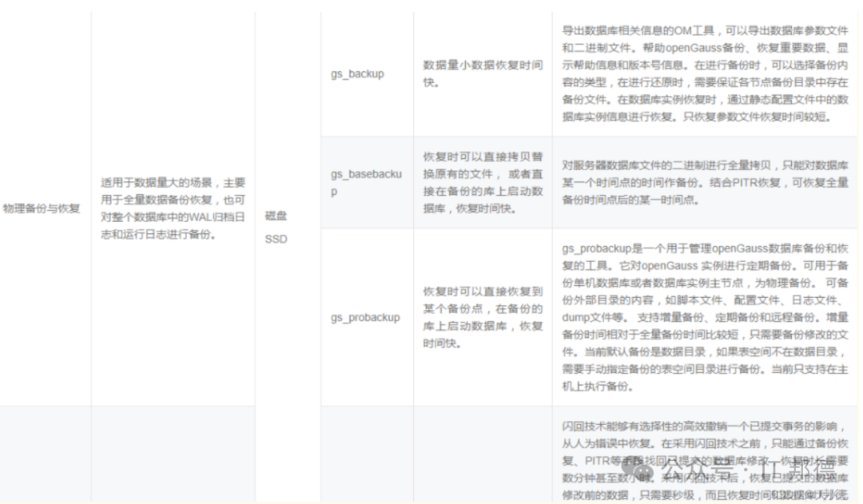Select the paragraph starting "gs_probackup是一个用于管理"
Viewport: 863px width, 504px height.
(x=705, y=317)
